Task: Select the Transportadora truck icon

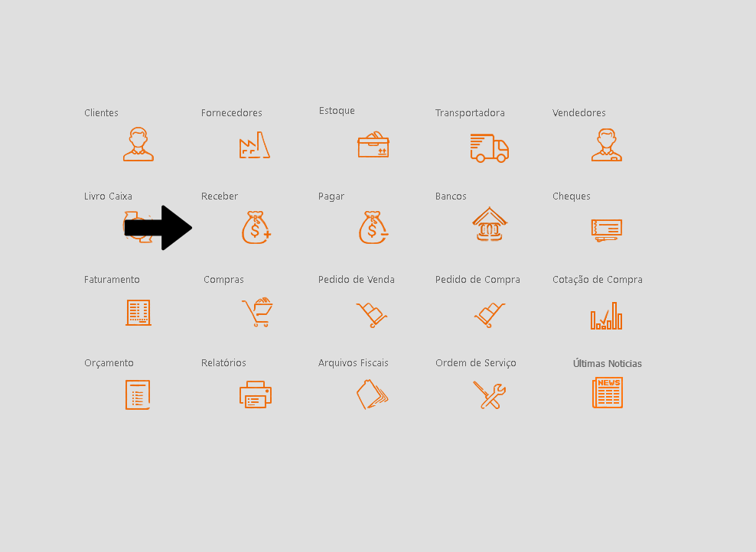Action: coord(490,148)
